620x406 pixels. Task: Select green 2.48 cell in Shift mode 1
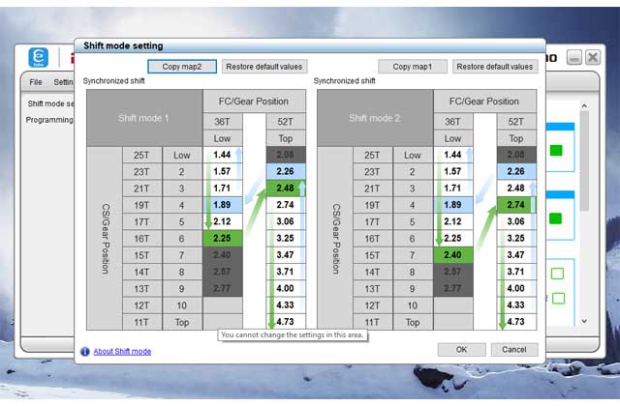pyautogui.click(x=285, y=188)
